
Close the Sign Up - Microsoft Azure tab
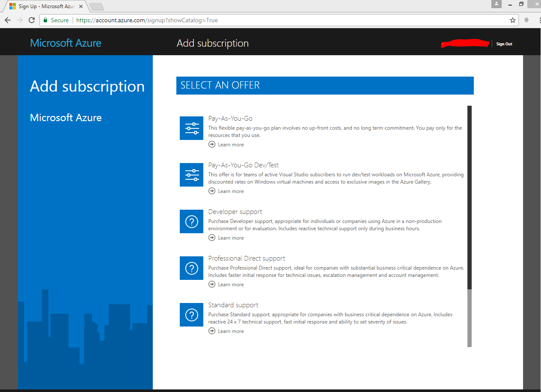coord(81,7)
